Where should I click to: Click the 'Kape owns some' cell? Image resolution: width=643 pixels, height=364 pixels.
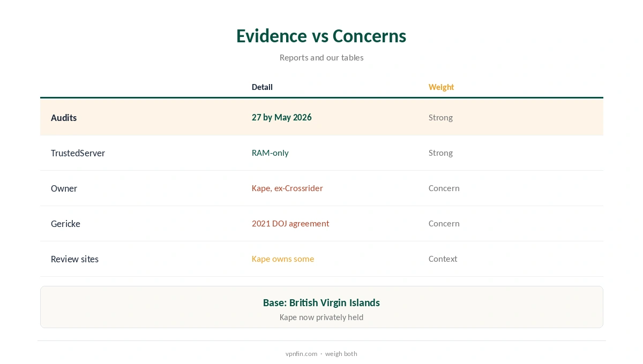[283, 259]
